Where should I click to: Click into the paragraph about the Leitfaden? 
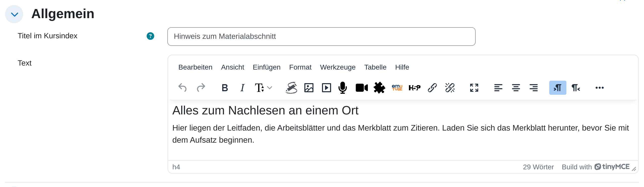[401, 134]
